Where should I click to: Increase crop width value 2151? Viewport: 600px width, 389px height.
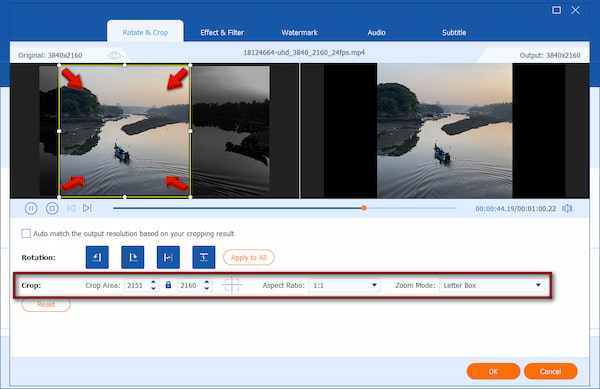[153, 282]
